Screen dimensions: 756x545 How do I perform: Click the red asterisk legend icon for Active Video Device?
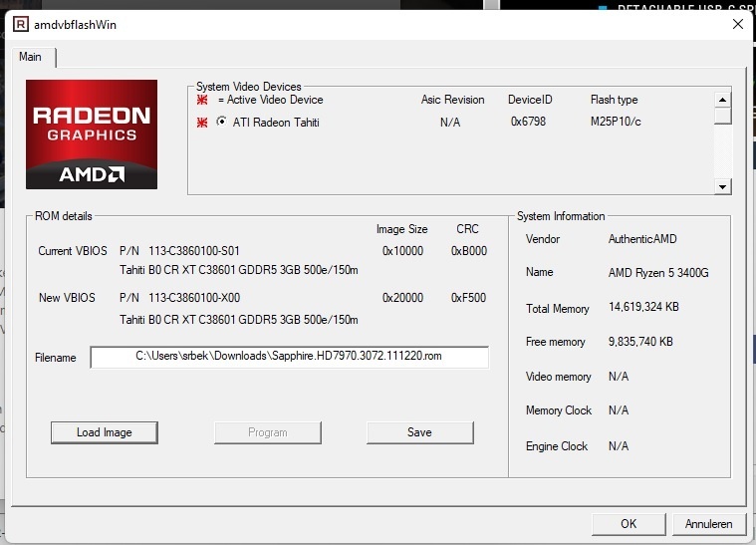click(x=202, y=100)
